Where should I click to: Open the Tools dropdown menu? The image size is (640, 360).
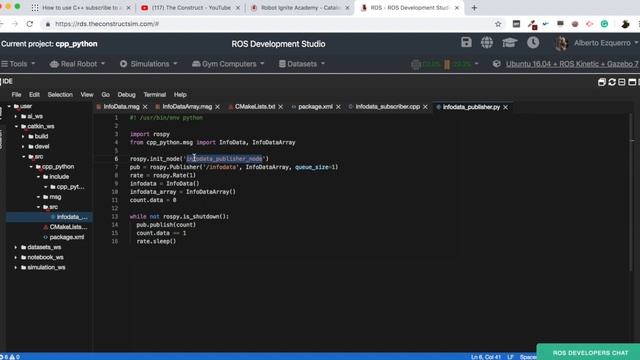click(18, 64)
